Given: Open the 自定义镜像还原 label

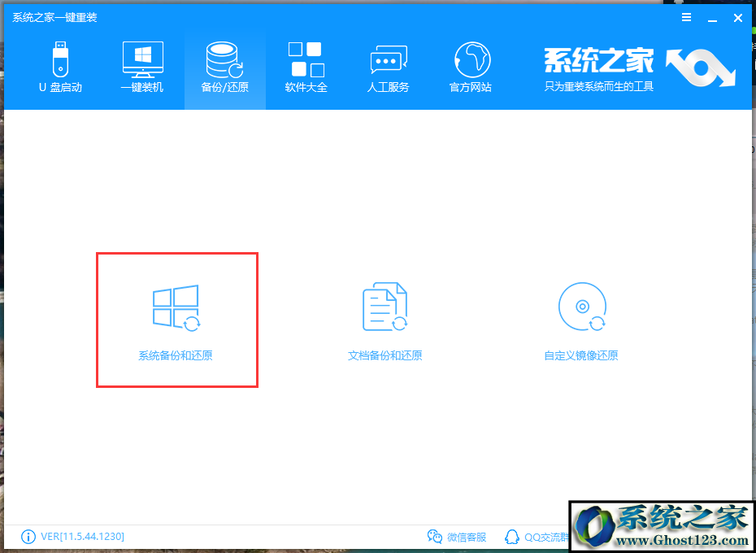Looking at the screenshot, I should (581, 356).
